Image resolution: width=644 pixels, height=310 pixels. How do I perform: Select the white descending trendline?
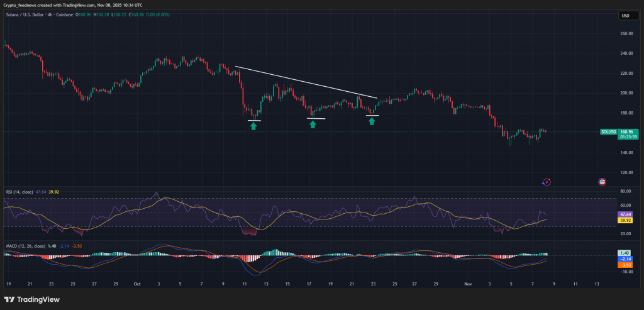tap(306, 82)
